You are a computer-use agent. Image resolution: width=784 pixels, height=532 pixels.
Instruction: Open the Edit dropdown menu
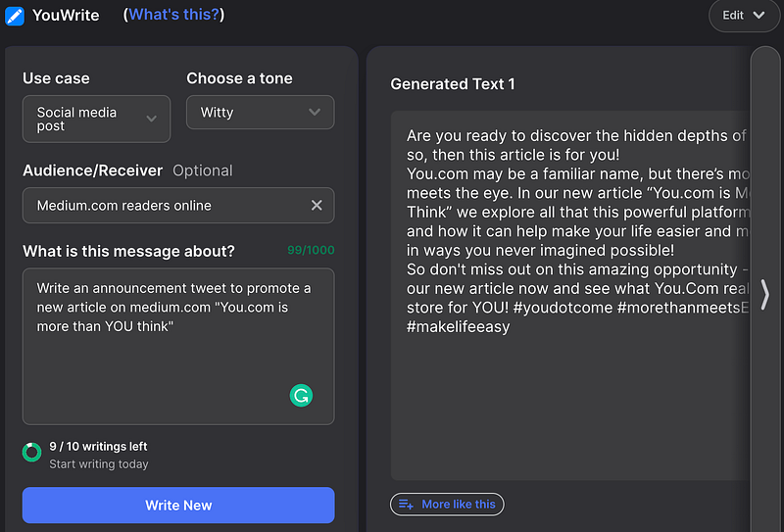tap(744, 16)
